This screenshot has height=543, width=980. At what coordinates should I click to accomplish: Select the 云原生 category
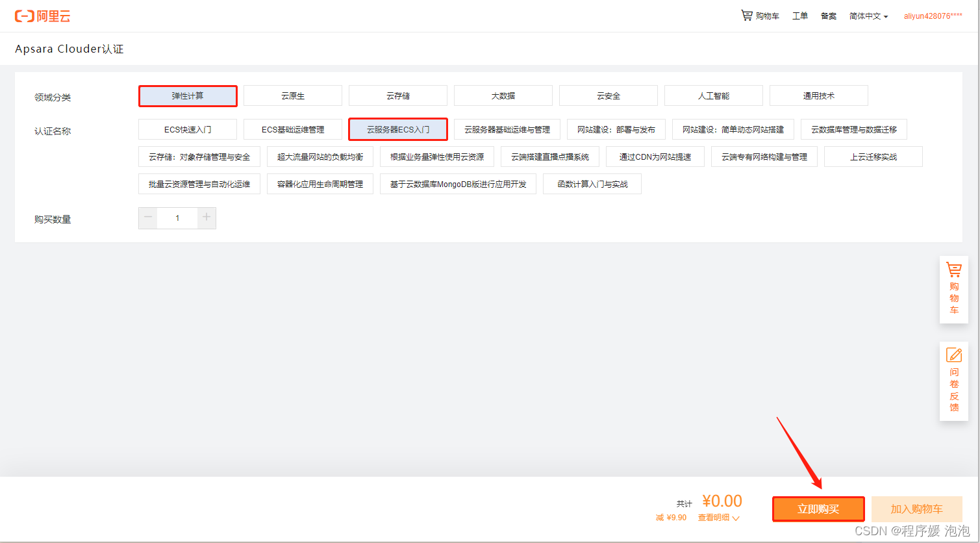pyautogui.click(x=293, y=96)
